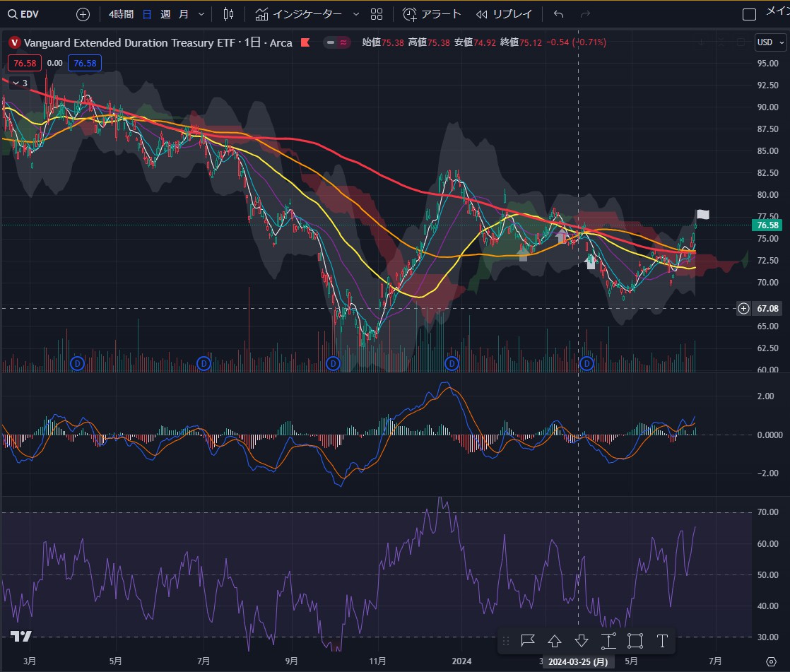Select the text T drawing tool

[662, 641]
